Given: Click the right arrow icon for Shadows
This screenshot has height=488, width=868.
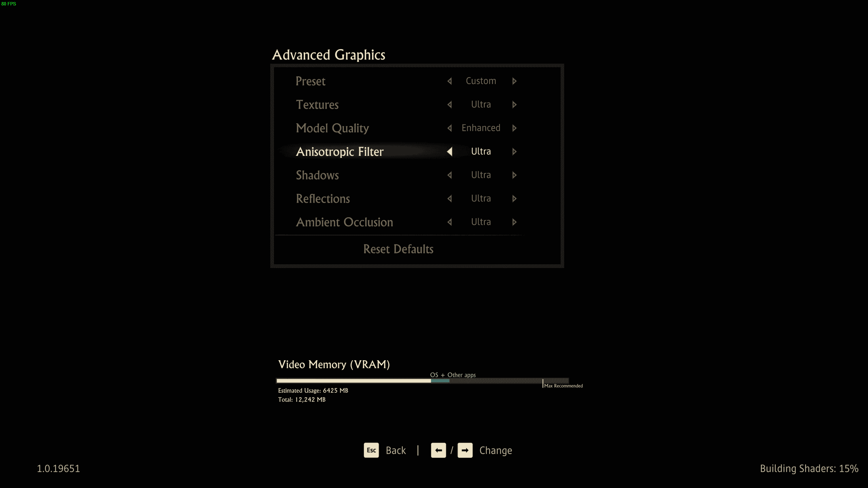Looking at the screenshot, I should (514, 175).
